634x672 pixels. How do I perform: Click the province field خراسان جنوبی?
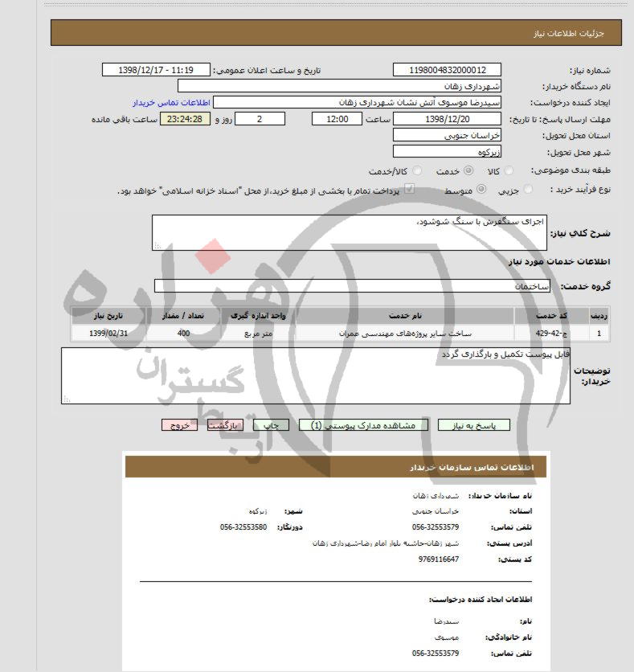447,135
